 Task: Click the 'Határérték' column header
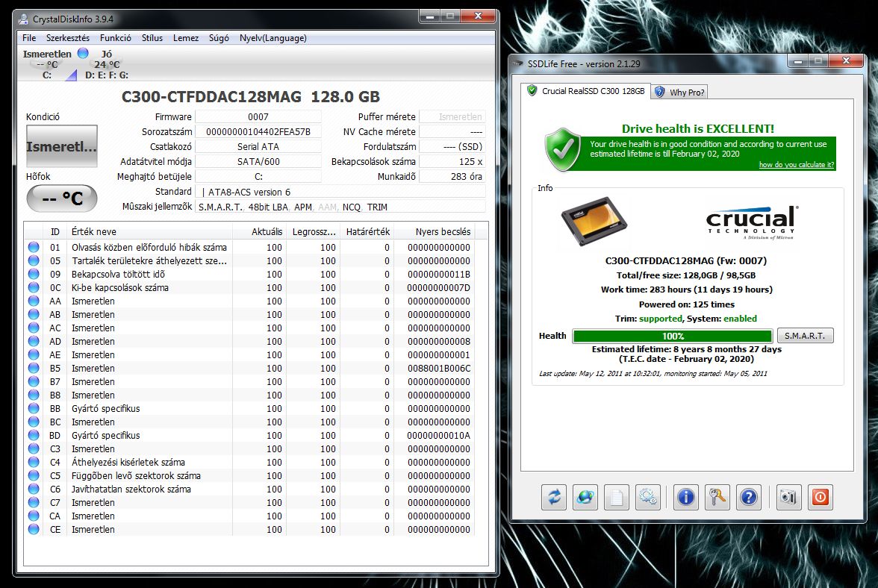367,231
